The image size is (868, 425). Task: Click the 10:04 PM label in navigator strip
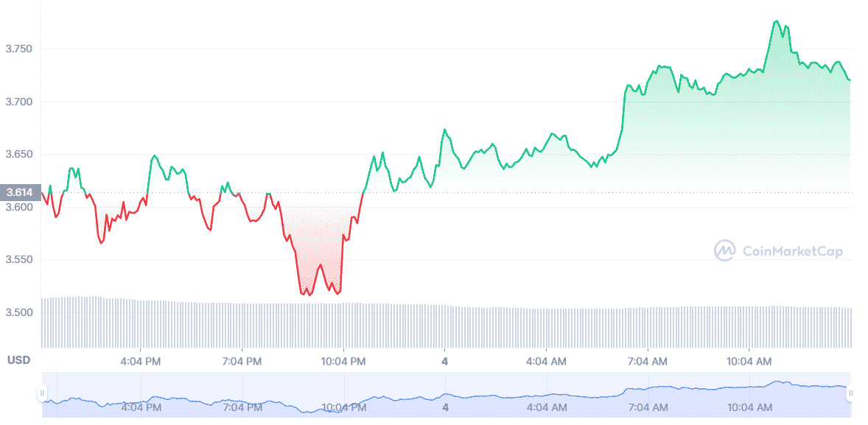tap(343, 408)
